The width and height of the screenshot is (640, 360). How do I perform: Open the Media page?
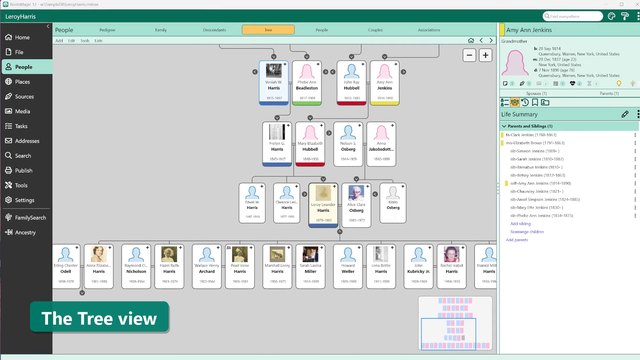[26, 111]
